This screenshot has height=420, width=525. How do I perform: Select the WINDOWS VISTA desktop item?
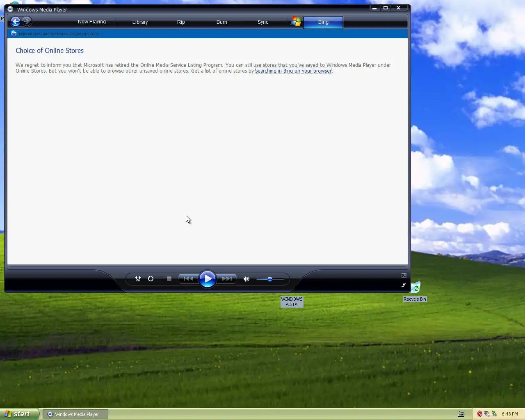tap(292, 301)
